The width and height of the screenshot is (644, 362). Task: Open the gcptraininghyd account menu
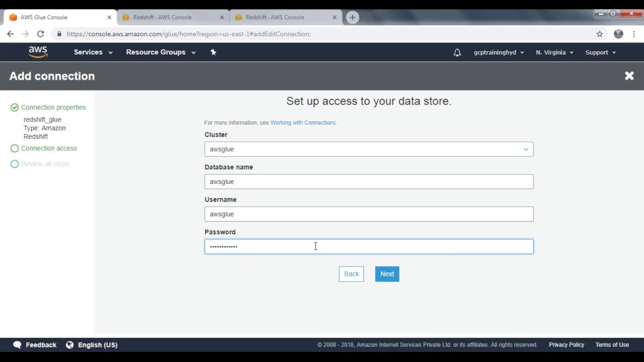point(499,52)
